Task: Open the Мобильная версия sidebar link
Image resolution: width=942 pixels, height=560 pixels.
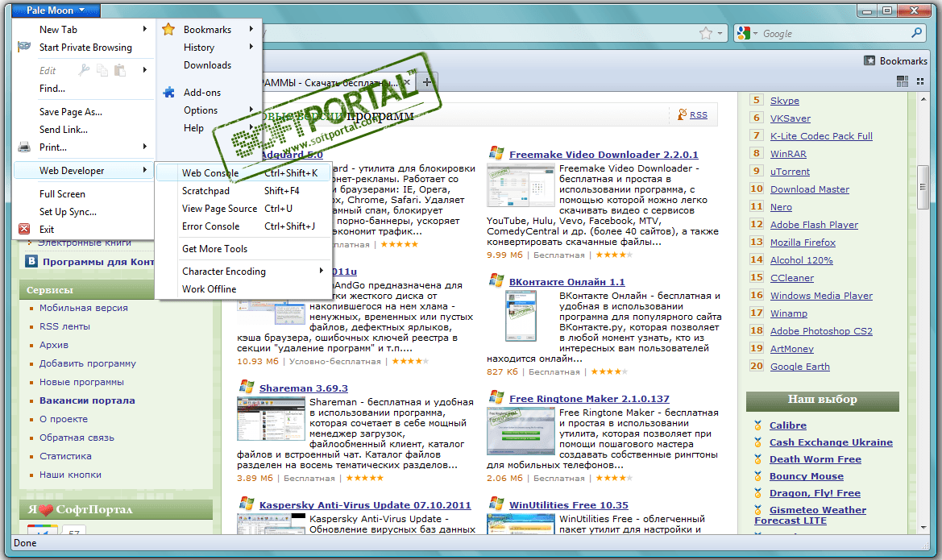Action: tap(84, 308)
